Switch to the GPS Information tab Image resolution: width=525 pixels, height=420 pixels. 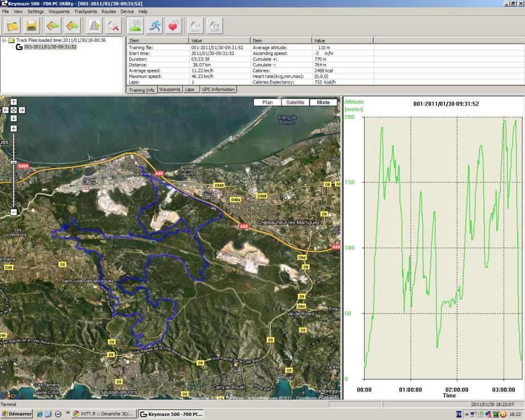coord(218,89)
